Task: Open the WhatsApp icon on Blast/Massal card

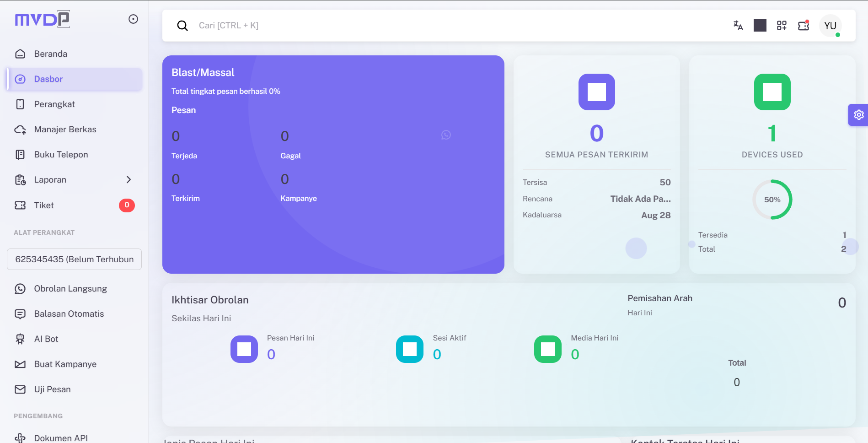Action: pos(446,135)
